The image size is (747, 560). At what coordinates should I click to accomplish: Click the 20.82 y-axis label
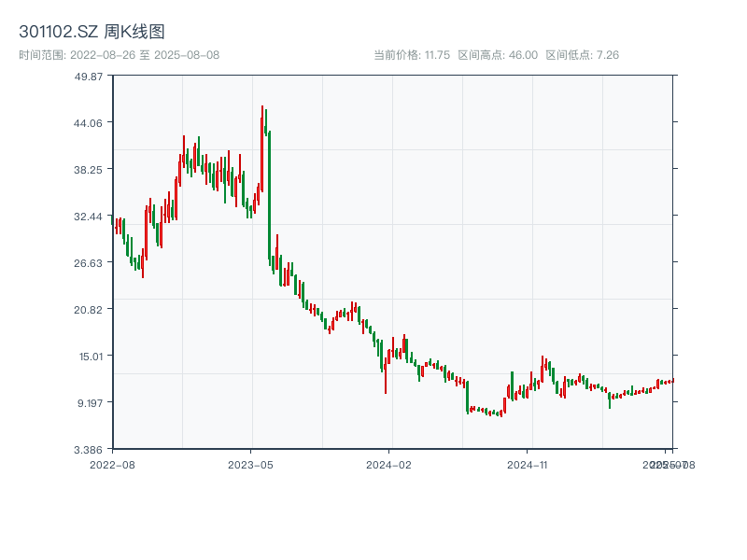90,309
